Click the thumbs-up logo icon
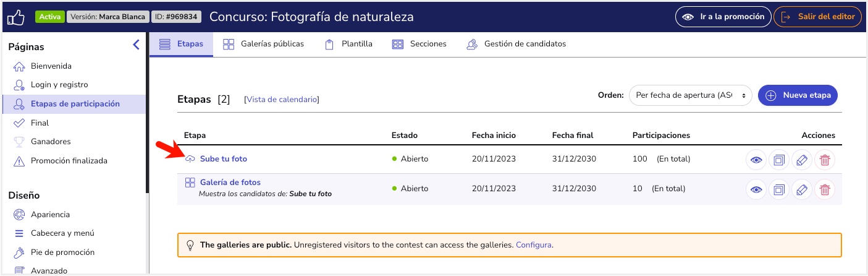Screen dimensions: 868x276 (x=15, y=17)
